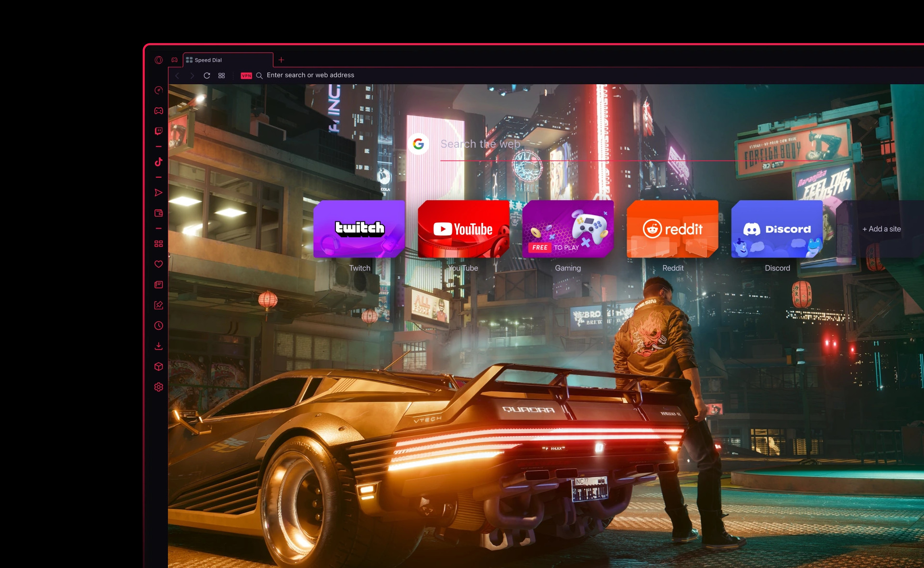Open Extensions cube in sidebar
Viewport: 924px width, 568px height.
(x=159, y=367)
